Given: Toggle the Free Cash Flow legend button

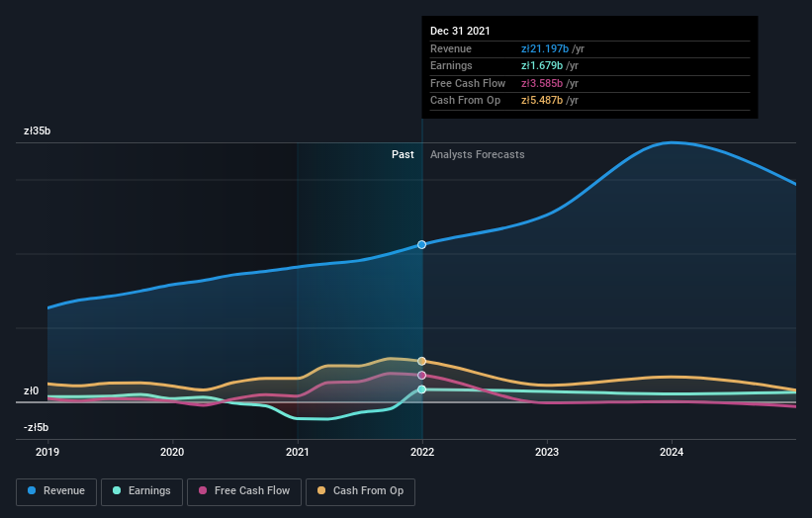Looking at the screenshot, I should [244, 491].
